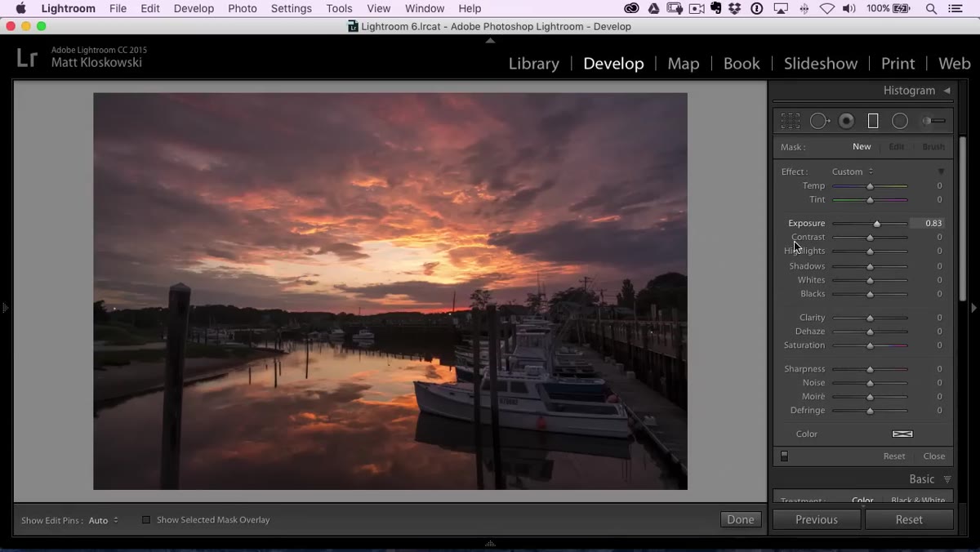Open Creative Cloud menu bar icon

click(631, 8)
